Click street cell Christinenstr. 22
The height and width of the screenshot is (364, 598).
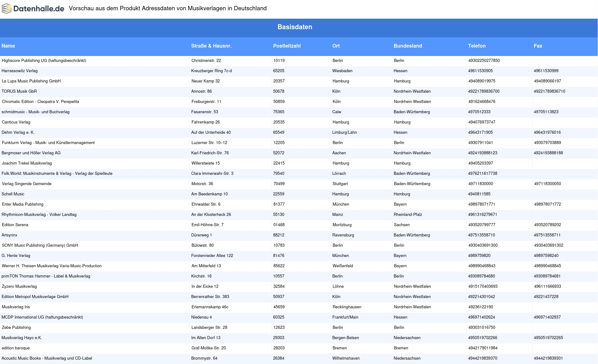206,61
